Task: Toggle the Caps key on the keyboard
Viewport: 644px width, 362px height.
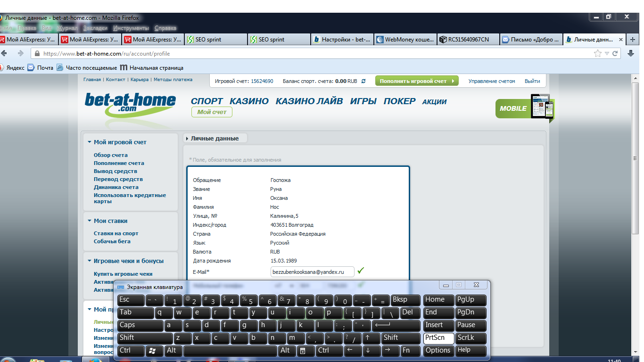Action: click(x=140, y=325)
